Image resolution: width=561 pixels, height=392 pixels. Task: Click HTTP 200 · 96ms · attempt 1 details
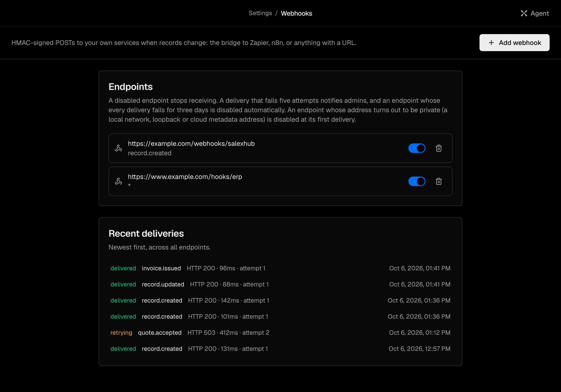point(226,268)
